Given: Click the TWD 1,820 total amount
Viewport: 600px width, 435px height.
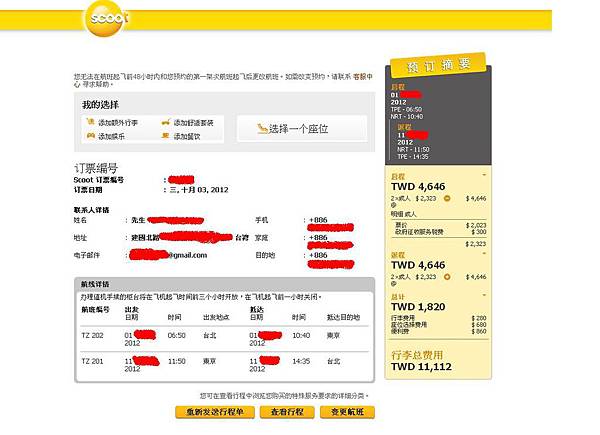Looking at the screenshot, I should coord(418,307).
